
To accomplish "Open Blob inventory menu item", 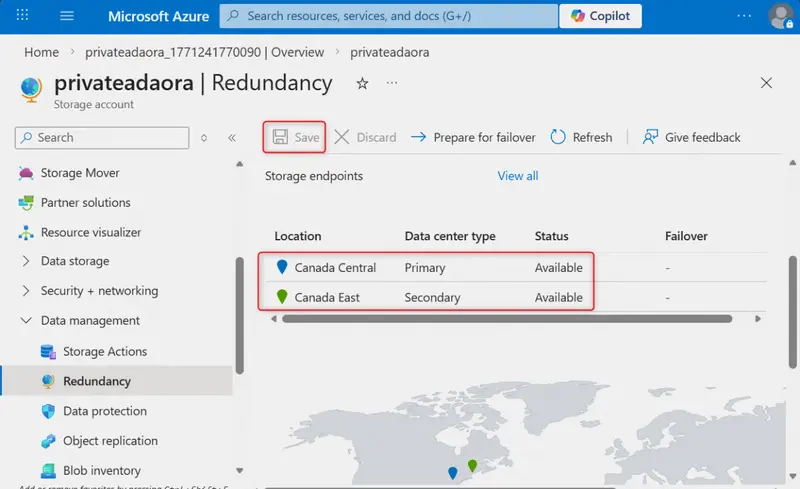I will [x=102, y=470].
